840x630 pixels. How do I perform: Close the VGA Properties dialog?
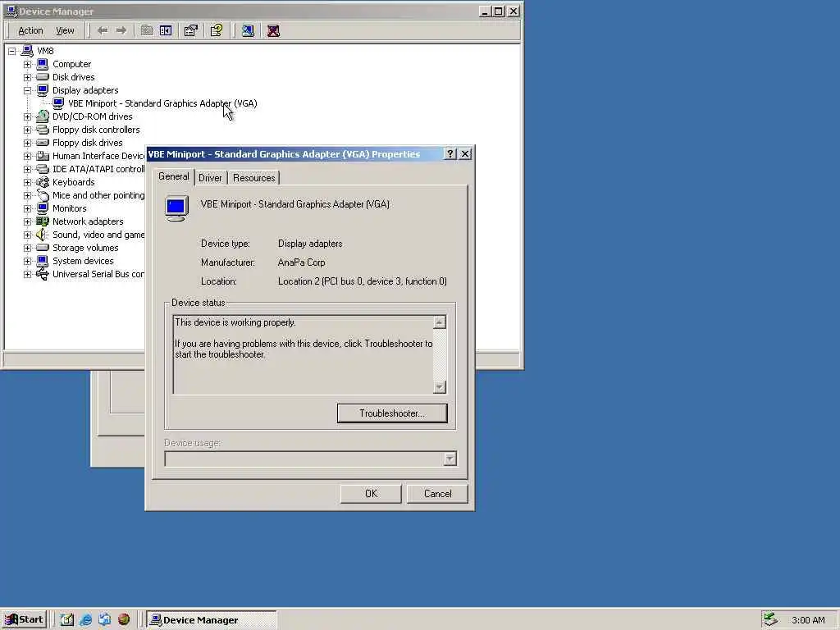point(466,153)
